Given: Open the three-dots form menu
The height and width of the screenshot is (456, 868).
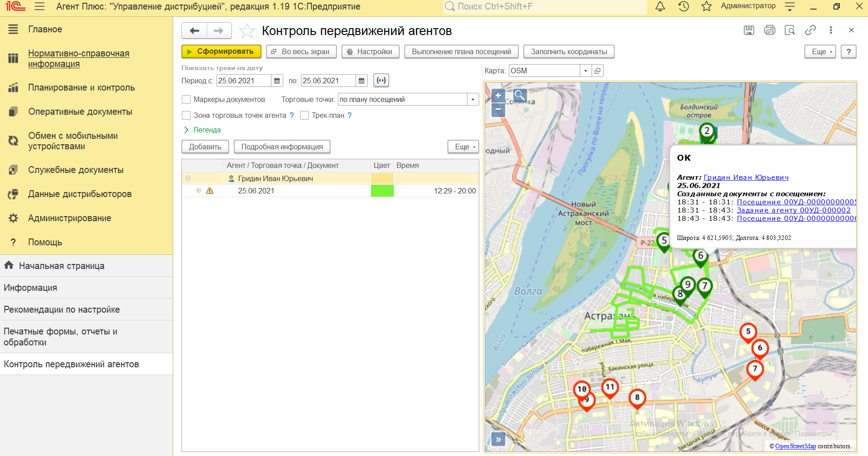Looking at the screenshot, I should tap(831, 30).
